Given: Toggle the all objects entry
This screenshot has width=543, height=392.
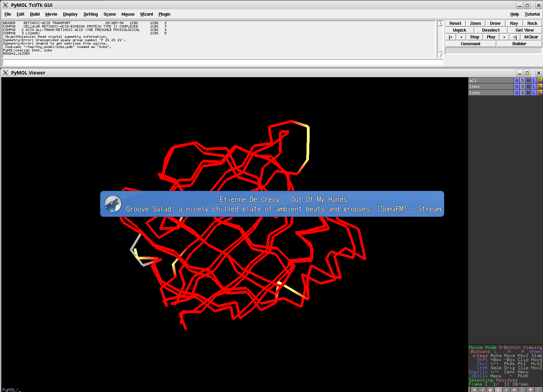Looking at the screenshot, I should coord(491,81).
